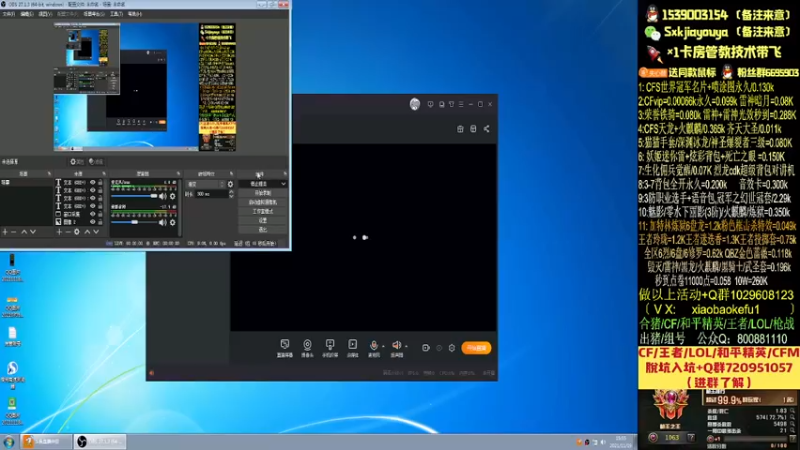The width and height of the screenshot is (800, 450).
Task: Click the OBS preview canvas
Action: tap(145, 87)
